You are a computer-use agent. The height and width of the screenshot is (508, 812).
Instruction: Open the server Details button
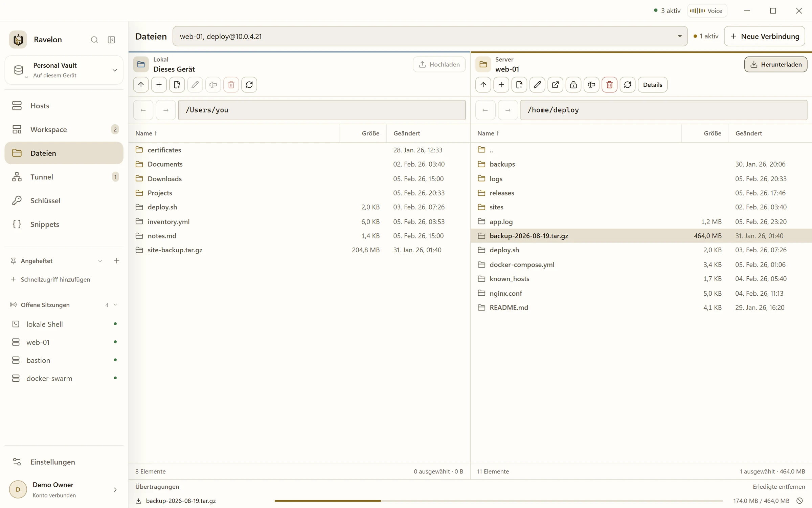click(x=653, y=85)
